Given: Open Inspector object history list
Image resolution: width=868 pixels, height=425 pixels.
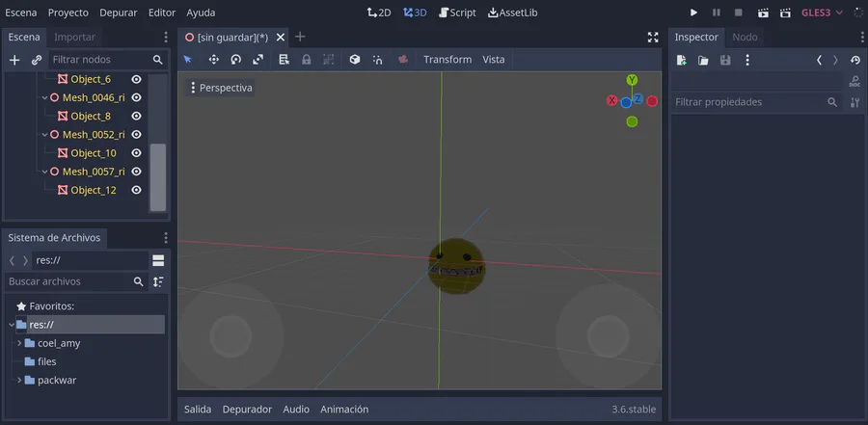Looking at the screenshot, I should [855, 60].
